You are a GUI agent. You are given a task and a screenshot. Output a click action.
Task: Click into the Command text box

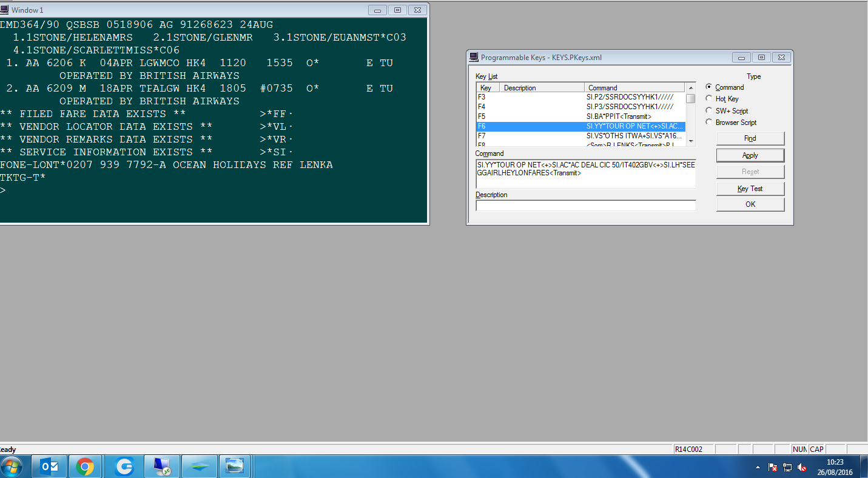586,173
